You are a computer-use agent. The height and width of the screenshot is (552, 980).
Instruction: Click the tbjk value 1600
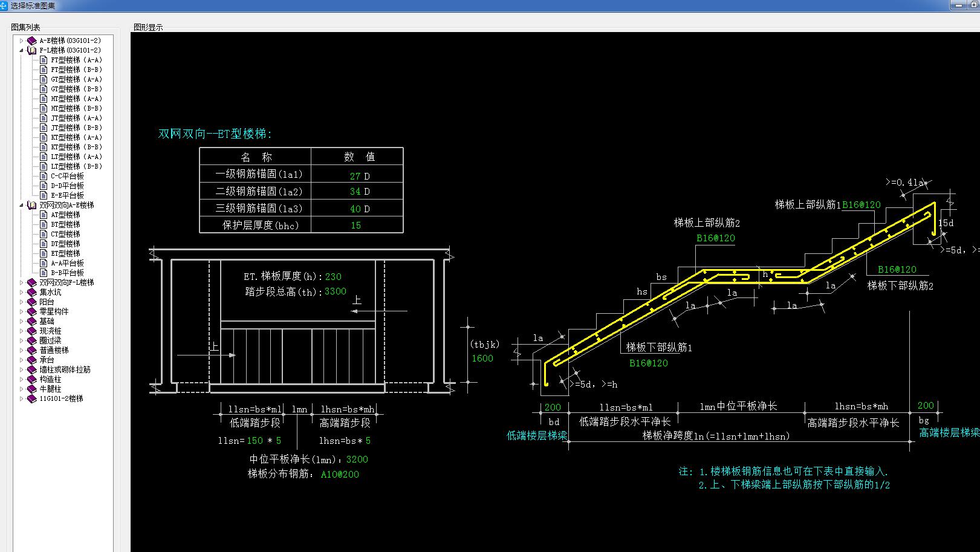(x=482, y=359)
